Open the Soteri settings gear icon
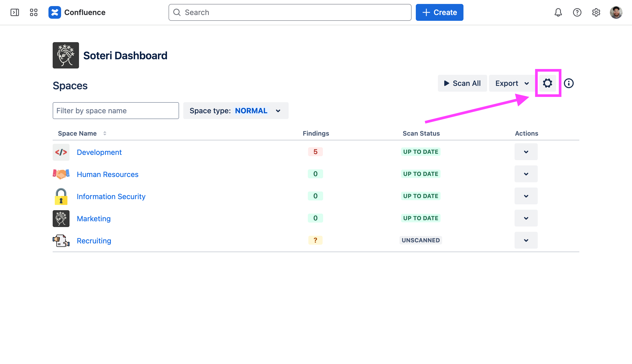This screenshot has height=364, width=632. click(x=547, y=83)
